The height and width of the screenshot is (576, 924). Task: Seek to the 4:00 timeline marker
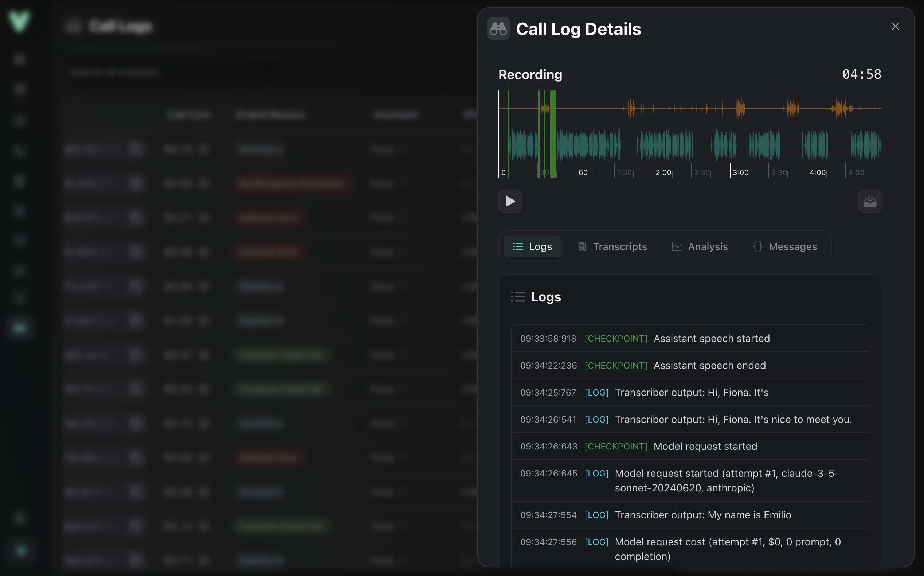coord(817,172)
